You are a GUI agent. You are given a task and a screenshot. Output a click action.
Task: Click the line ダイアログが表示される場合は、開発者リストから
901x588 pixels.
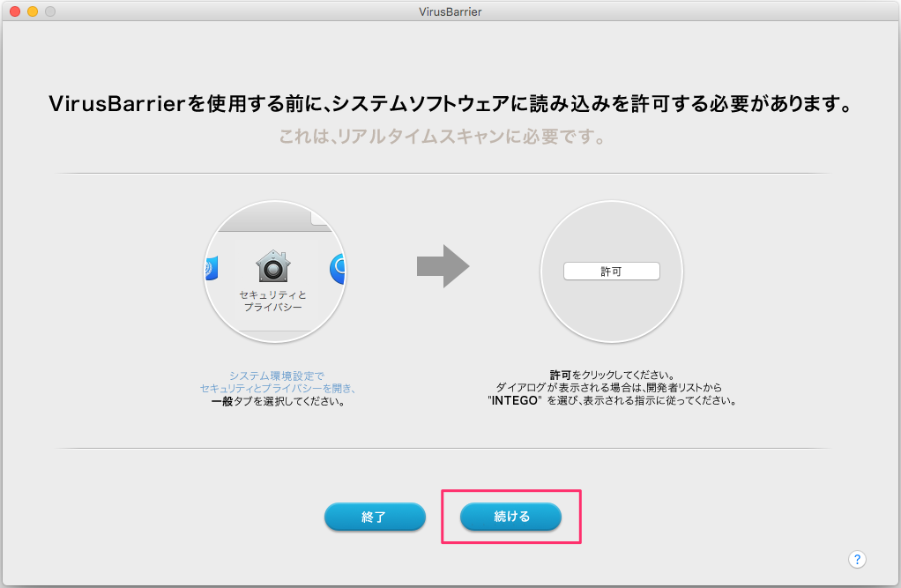(608, 388)
